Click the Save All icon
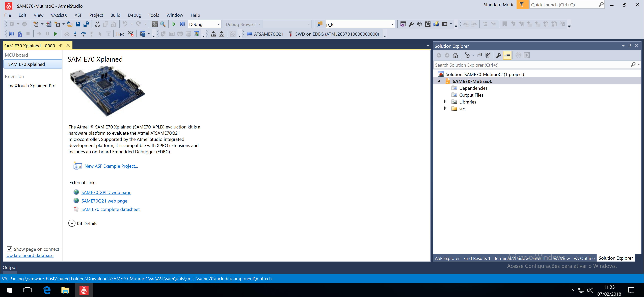The width and height of the screenshot is (644, 297). coord(86,24)
